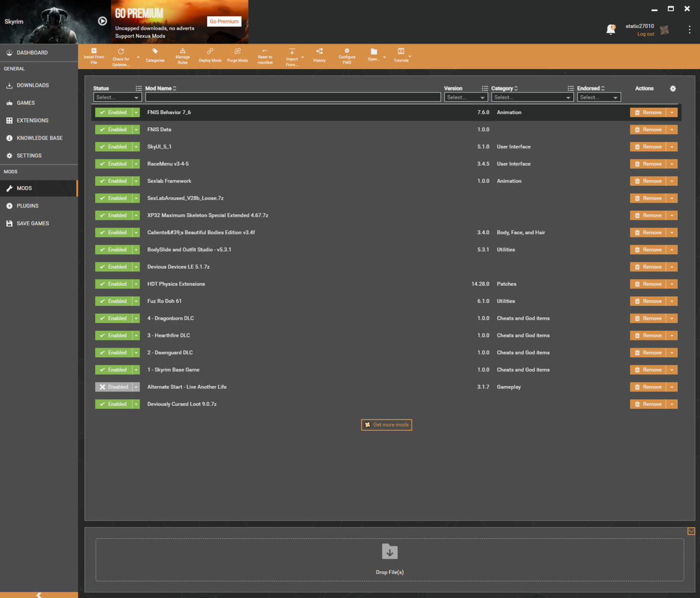Open the Games sidebar item

(x=39, y=103)
